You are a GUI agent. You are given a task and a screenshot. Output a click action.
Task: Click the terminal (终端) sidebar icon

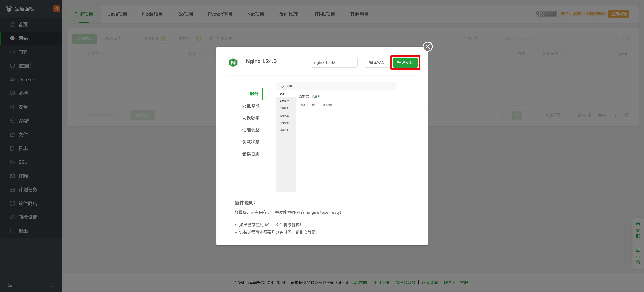click(x=12, y=176)
